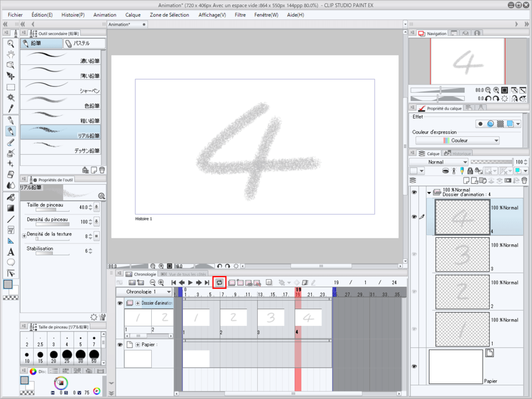
Task: Collapse the Dossier d'animation folder in layers
Action: pos(429,193)
